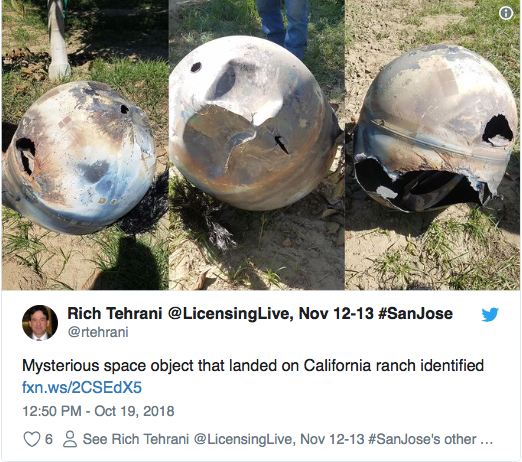
Task: Click the #SanJose hashtag in name
Action: tap(416, 313)
